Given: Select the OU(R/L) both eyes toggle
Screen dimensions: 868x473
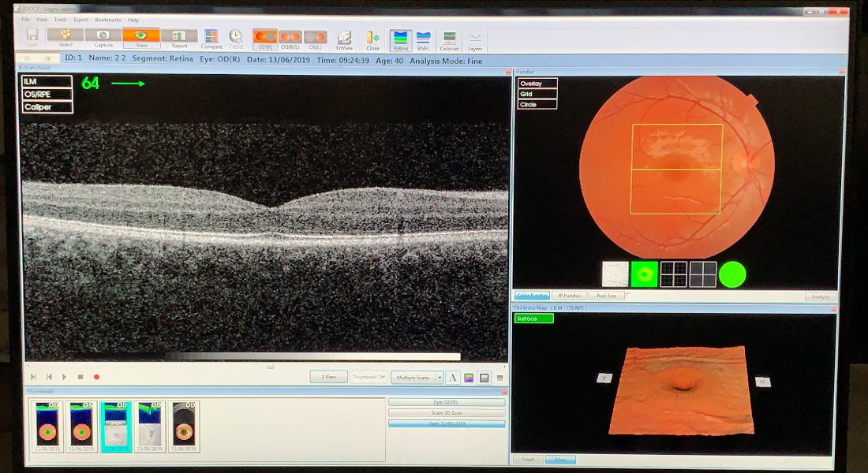Looking at the screenshot, I should (290, 39).
